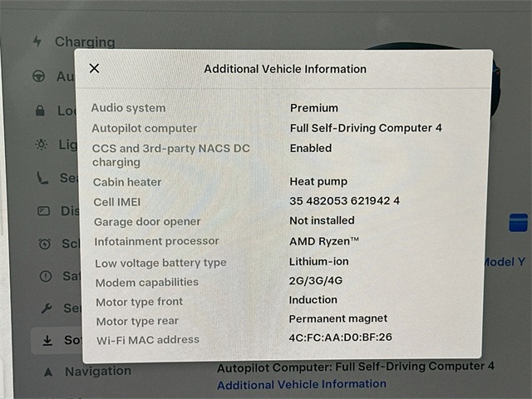Screen dimensions: 532x399
Task: Open the Seats seat icon
Action: point(42,178)
